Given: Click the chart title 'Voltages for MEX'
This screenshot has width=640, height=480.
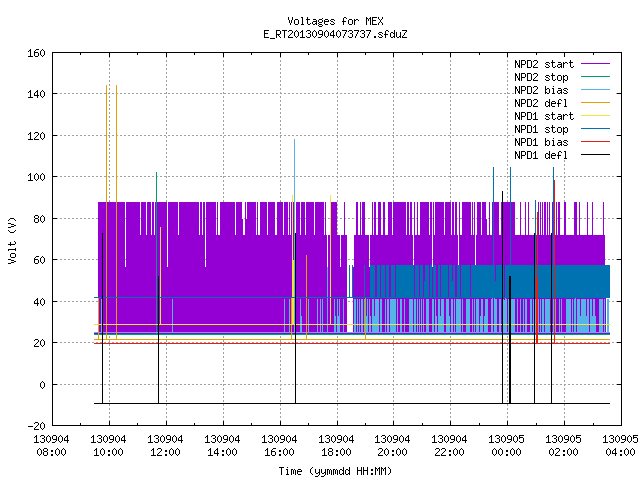Looking at the screenshot, I should (x=335, y=21).
